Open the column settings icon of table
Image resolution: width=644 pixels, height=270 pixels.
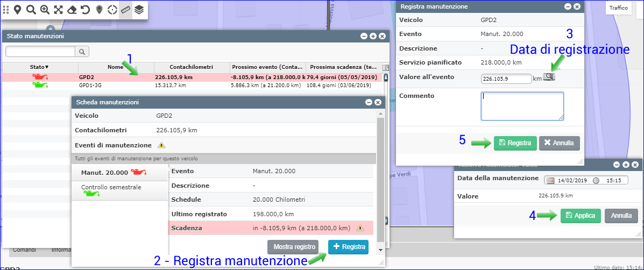385,68
